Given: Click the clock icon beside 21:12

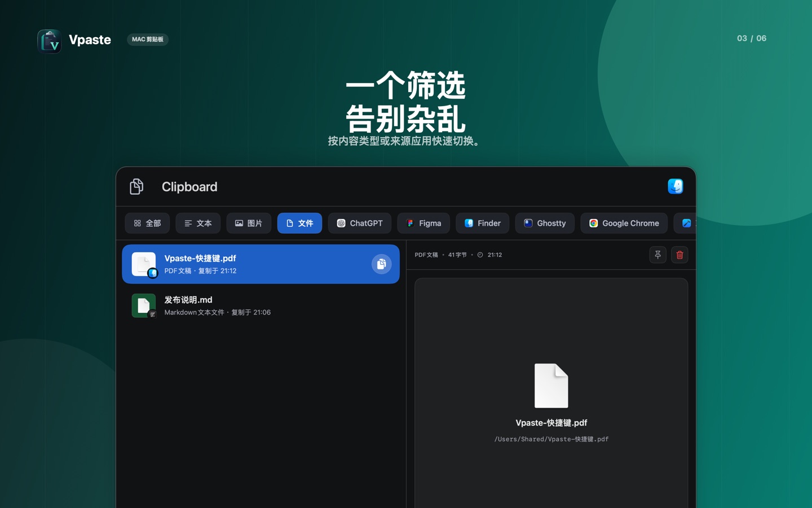Looking at the screenshot, I should pyautogui.click(x=480, y=255).
